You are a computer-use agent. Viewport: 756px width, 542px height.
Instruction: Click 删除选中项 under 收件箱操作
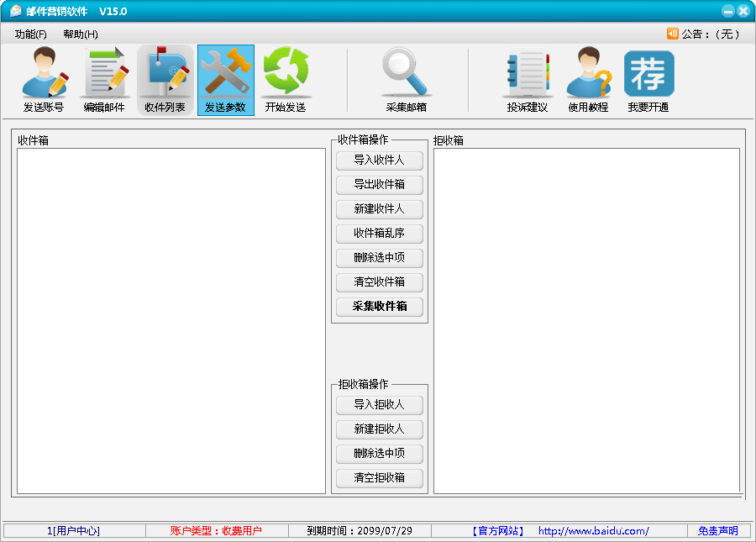click(x=380, y=257)
